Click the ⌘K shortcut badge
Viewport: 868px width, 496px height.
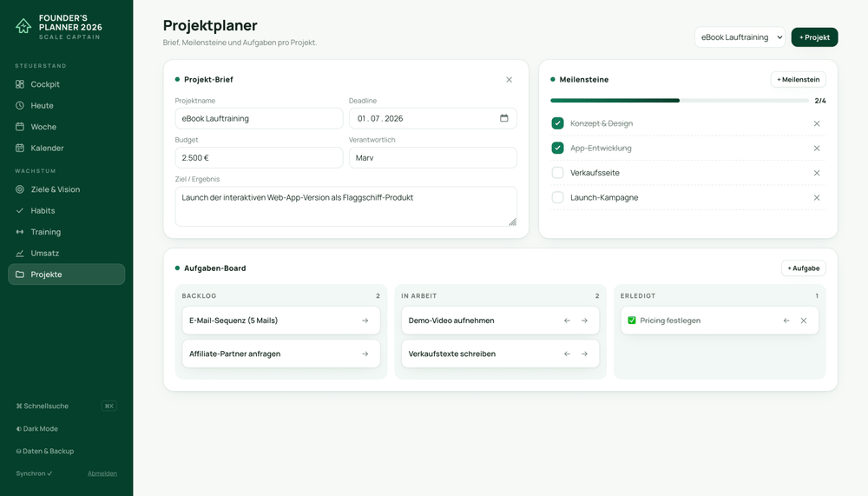click(x=109, y=407)
